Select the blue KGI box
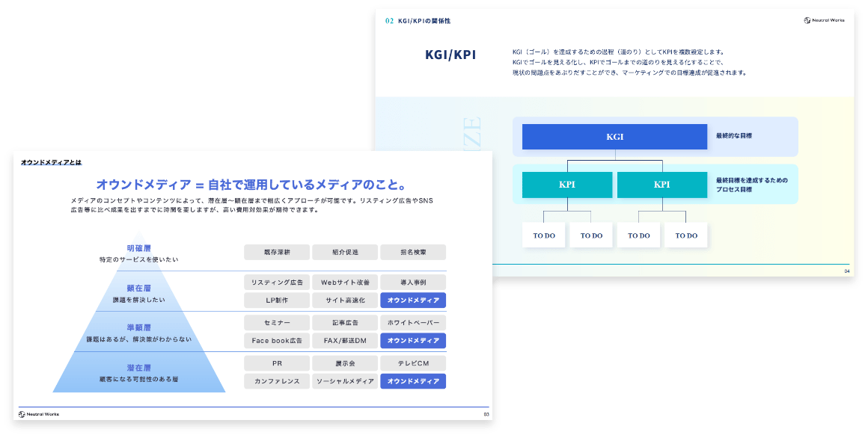868x438 pixels. click(x=614, y=137)
